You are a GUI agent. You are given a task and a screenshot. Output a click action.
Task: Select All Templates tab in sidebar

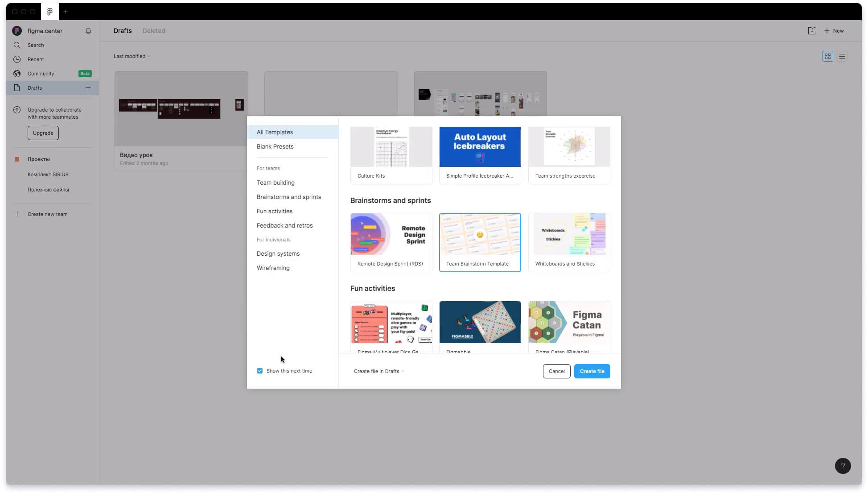point(293,132)
